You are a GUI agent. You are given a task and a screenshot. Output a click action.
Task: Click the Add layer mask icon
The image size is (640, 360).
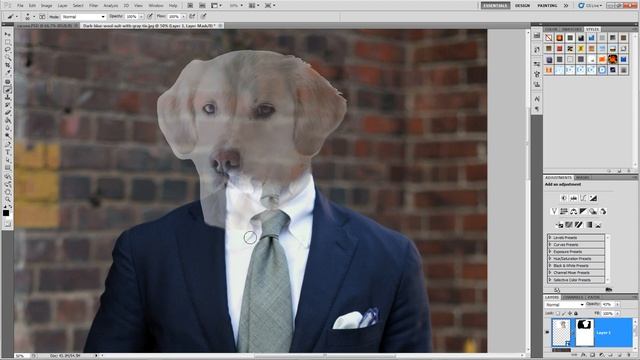(x=592, y=355)
